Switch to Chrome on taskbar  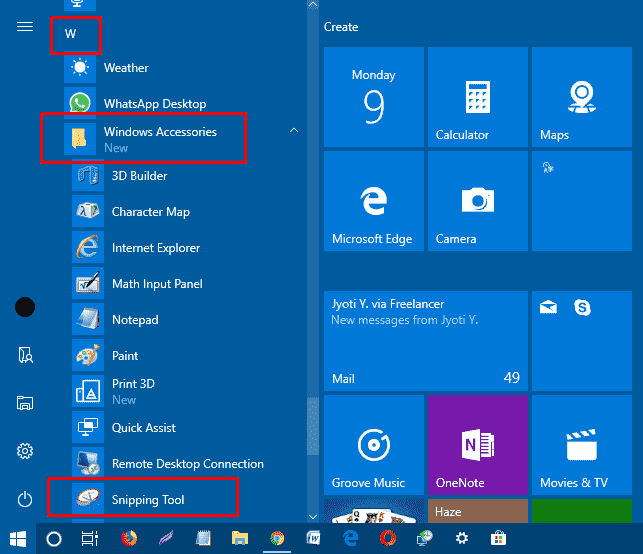pos(277,538)
